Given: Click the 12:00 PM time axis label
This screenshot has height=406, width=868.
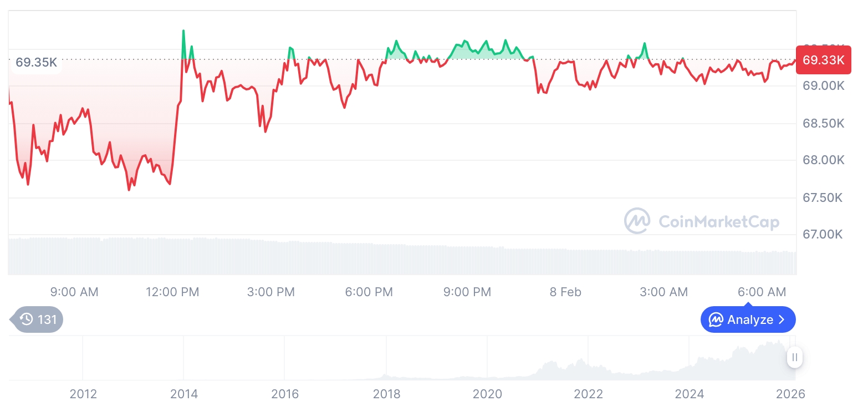Looking at the screenshot, I should (x=172, y=292).
